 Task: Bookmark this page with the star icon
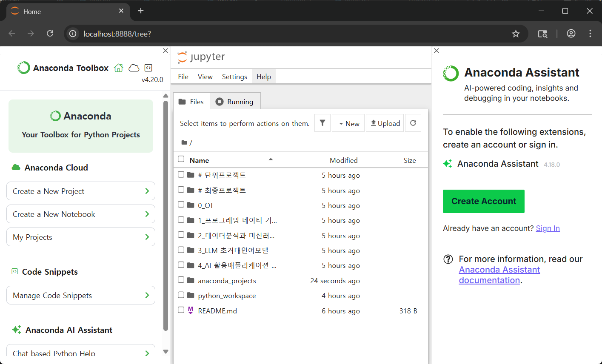(x=516, y=34)
